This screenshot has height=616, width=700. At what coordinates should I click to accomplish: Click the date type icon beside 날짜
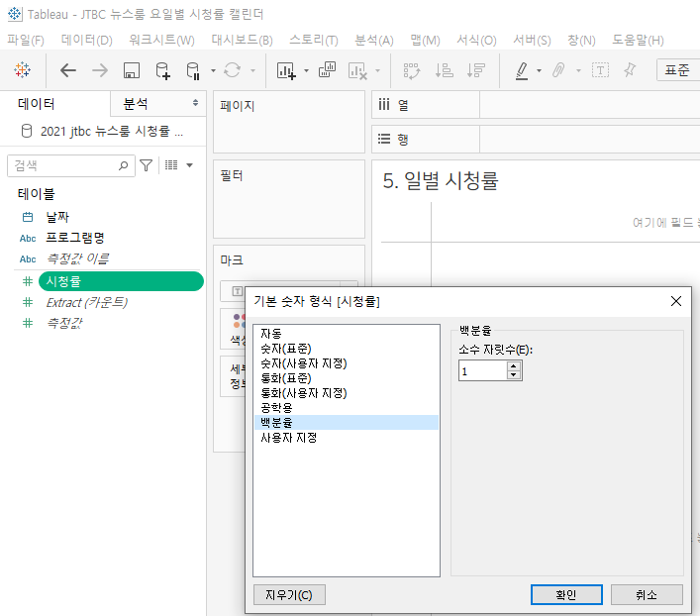[28, 217]
